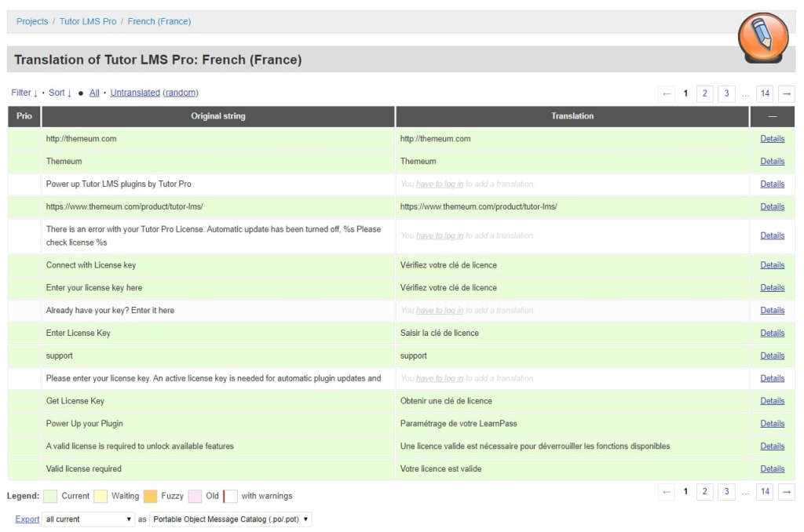Open Details for support row
The image size is (804, 532).
click(x=773, y=355)
